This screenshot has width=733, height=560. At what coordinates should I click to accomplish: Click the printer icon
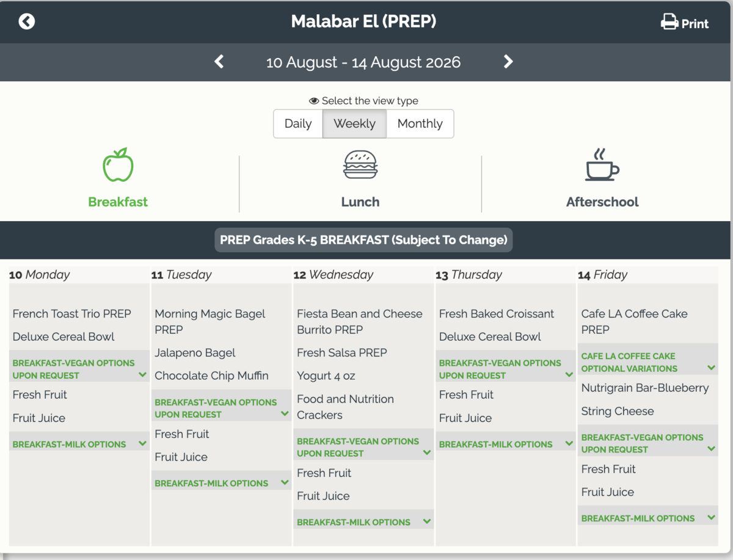pos(669,22)
